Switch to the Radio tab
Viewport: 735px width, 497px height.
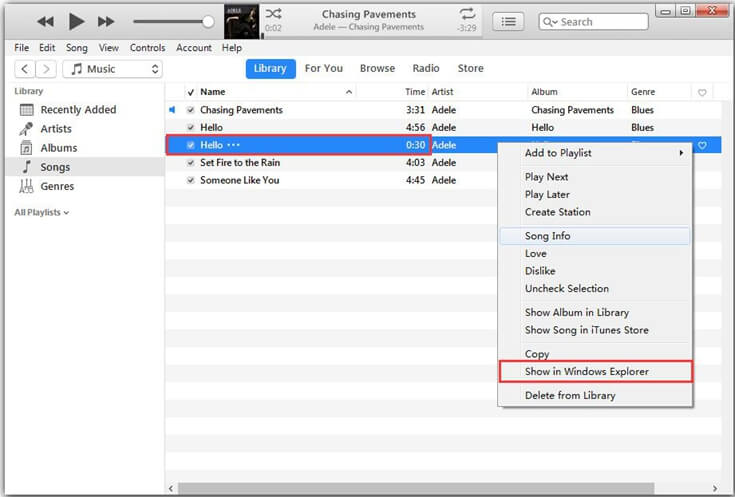point(426,68)
